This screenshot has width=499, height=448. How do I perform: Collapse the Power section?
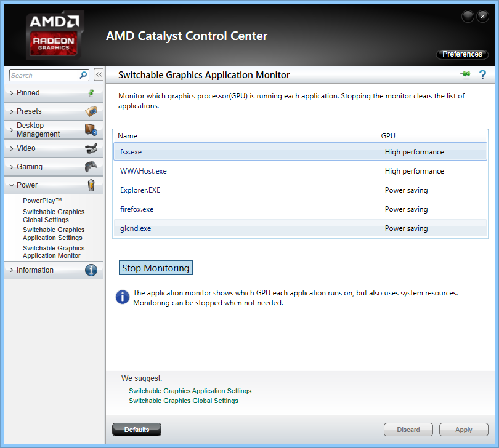[27, 185]
